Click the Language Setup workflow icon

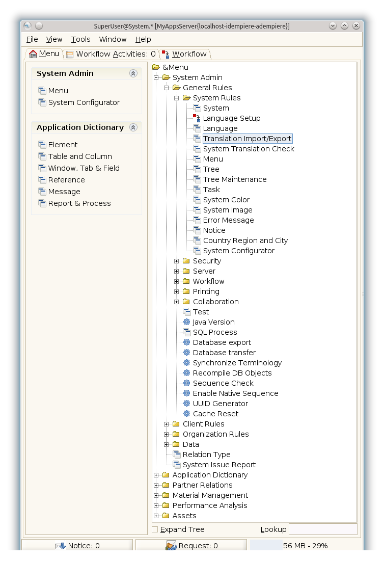coord(197,118)
